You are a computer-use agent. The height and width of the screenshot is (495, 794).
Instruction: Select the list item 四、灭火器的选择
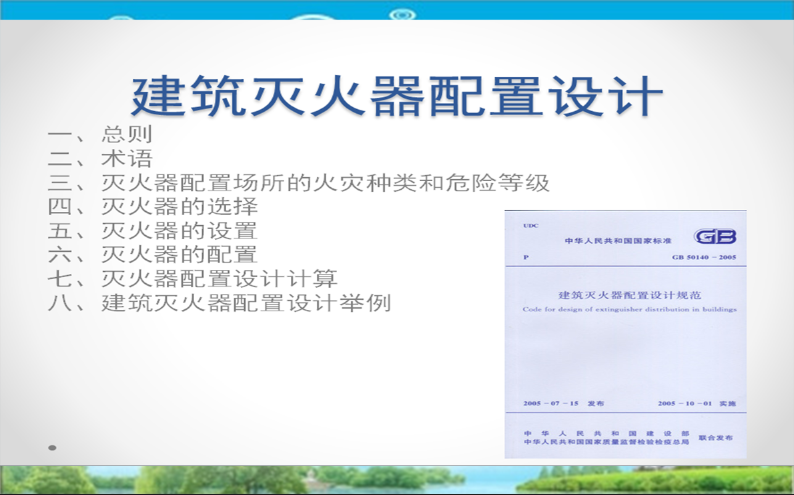(153, 207)
